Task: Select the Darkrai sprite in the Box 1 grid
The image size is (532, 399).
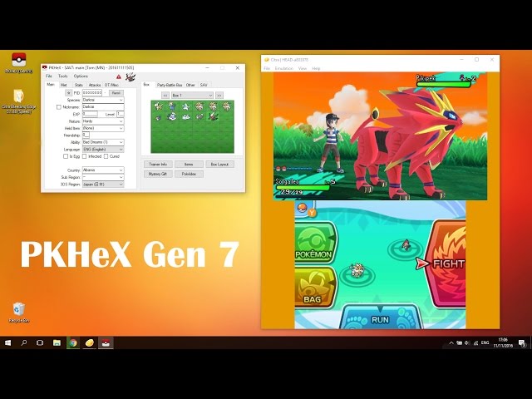Action: pos(213,116)
